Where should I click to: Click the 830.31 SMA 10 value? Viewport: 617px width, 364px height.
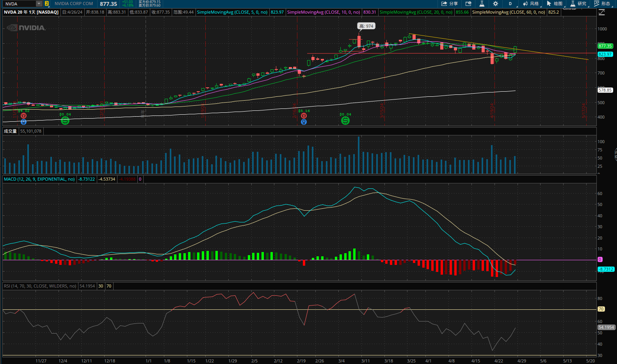pyautogui.click(x=370, y=12)
